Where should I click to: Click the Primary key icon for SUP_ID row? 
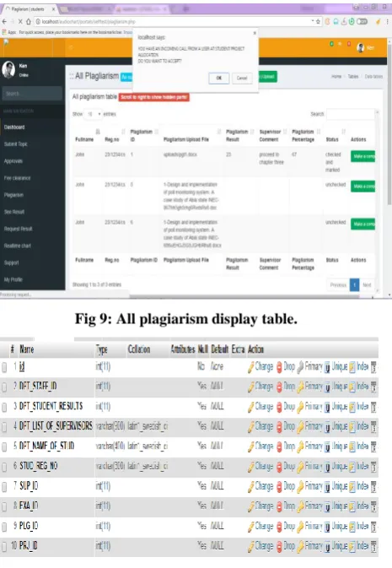click(300, 487)
